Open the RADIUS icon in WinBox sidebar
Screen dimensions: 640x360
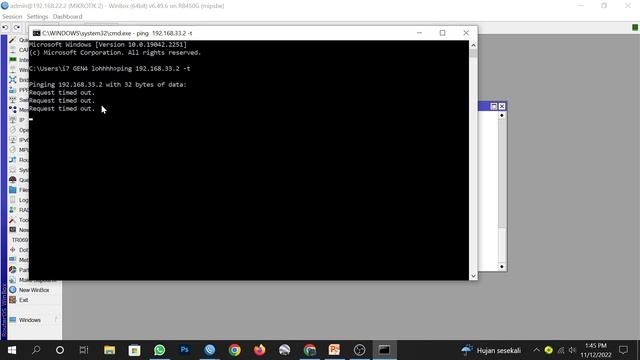(13, 210)
